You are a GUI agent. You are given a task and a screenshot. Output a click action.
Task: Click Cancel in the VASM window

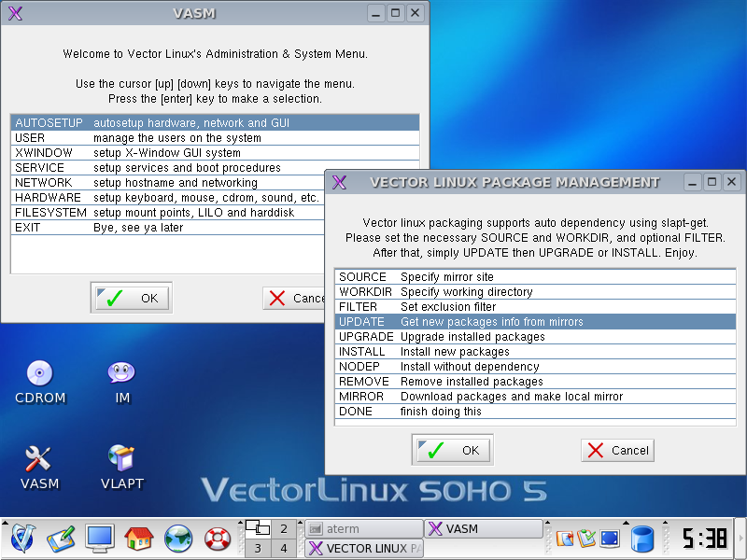pos(293,298)
